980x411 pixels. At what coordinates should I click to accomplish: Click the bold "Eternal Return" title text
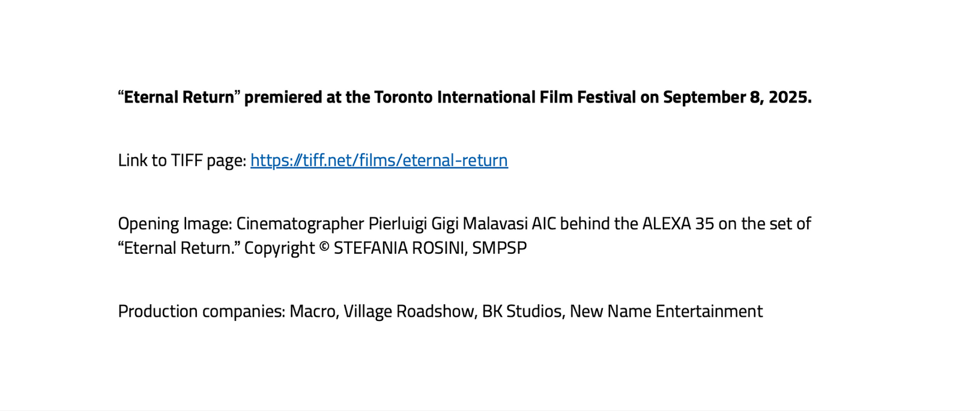click(x=179, y=97)
